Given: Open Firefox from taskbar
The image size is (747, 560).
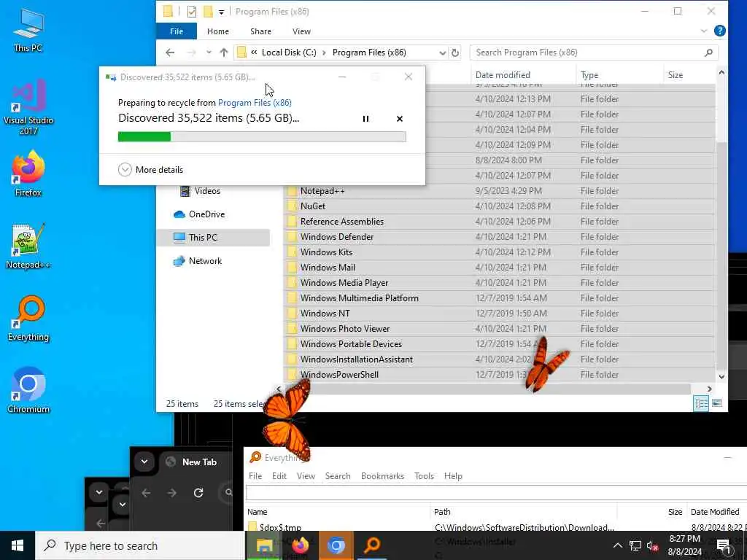Looking at the screenshot, I should tap(300, 545).
